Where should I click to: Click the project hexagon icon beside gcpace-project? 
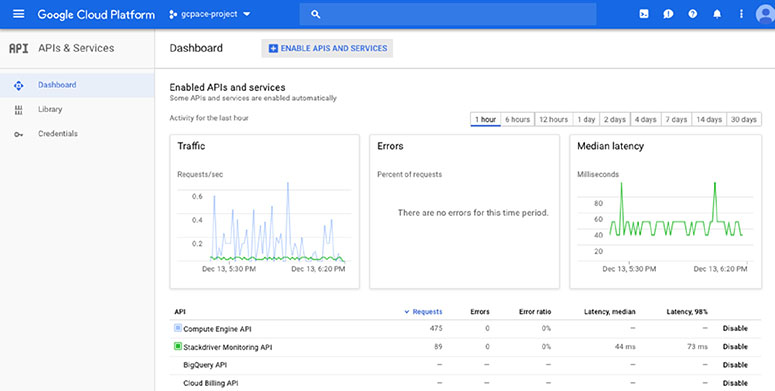(x=172, y=14)
